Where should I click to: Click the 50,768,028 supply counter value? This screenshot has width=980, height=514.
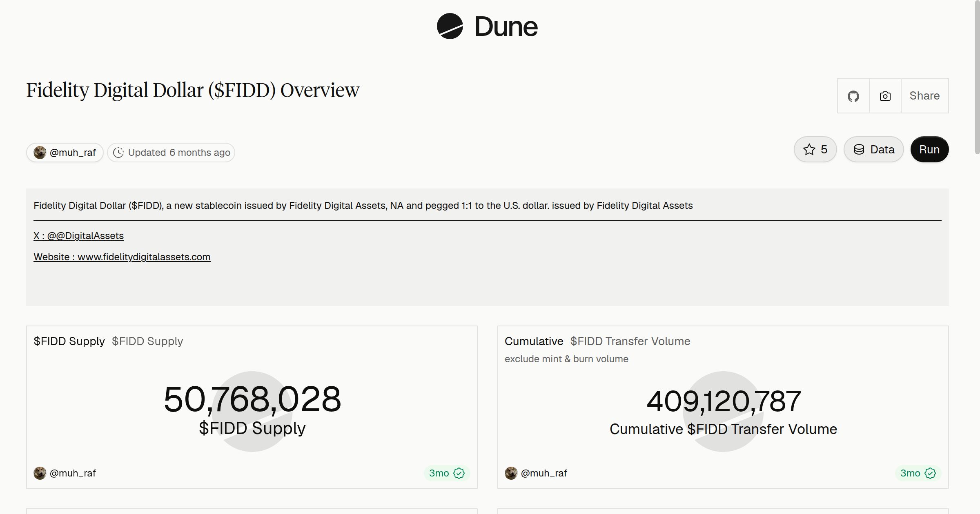pos(252,399)
